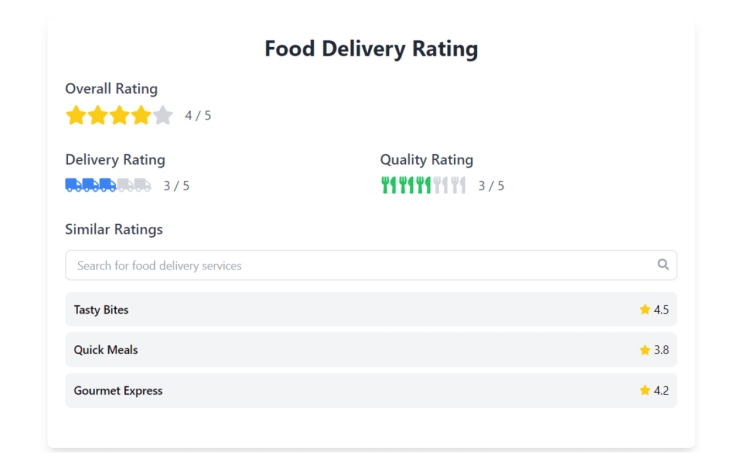The height and width of the screenshot is (469, 750).
Task: Set overall rating to two stars
Action: click(x=98, y=115)
